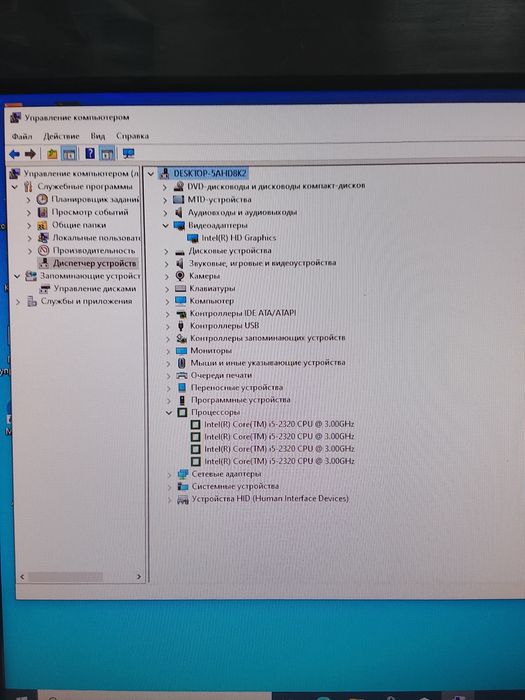This screenshot has width=525, height=700.
Task: Click the Мониторы category icon
Action: 181,351
